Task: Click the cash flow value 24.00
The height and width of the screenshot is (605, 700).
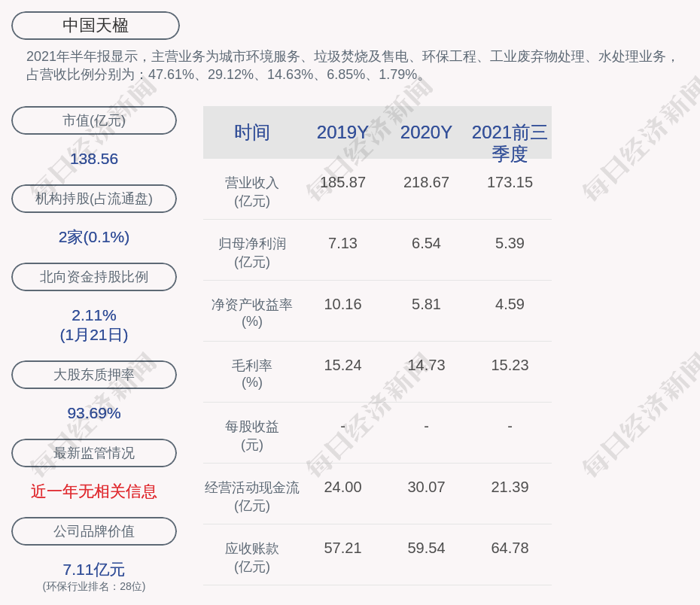Action: pyautogui.click(x=343, y=487)
